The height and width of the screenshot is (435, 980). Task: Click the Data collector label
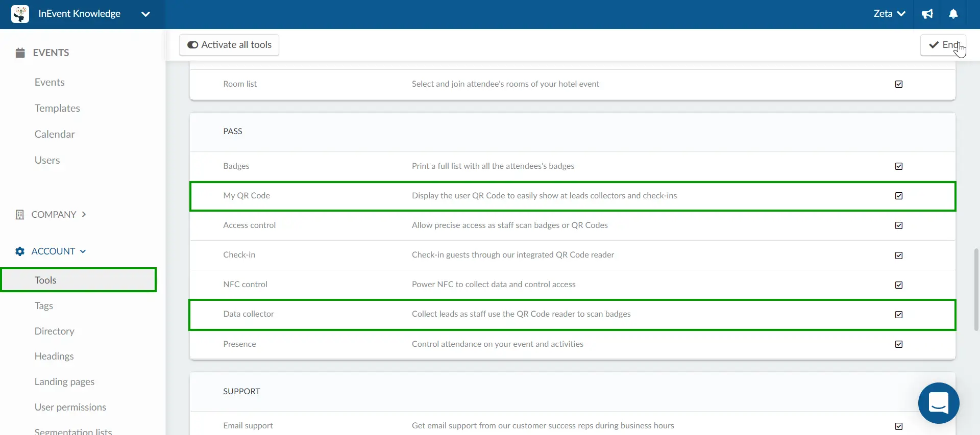[x=249, y=314]
